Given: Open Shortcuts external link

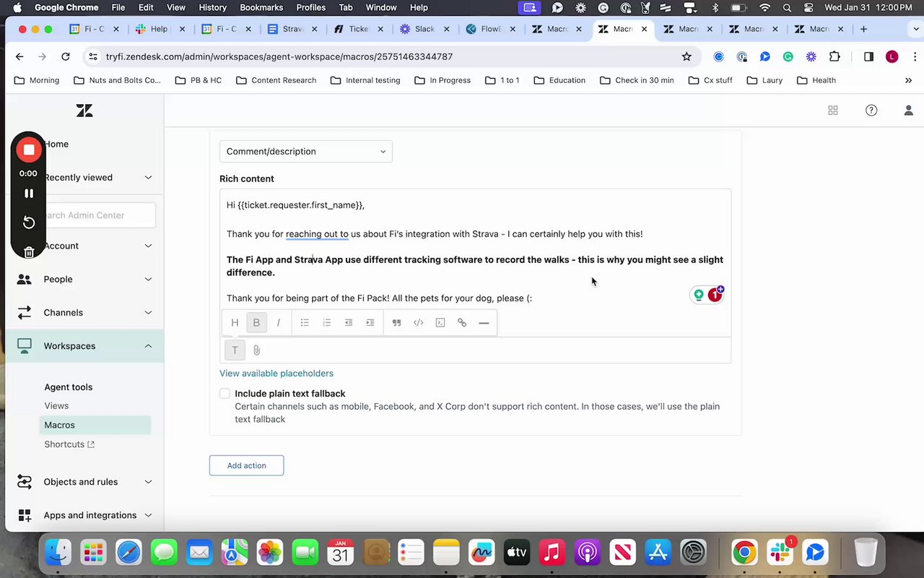Looking at the screenshot, I should [x=69, y=444].
